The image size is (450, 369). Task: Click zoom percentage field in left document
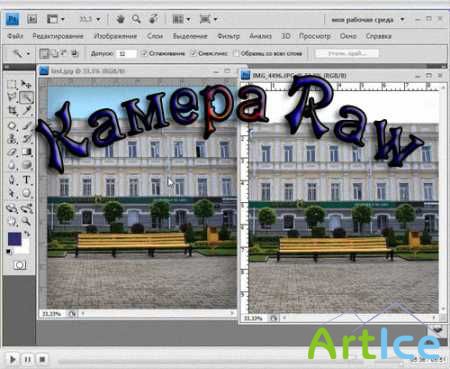click(52, 314)
